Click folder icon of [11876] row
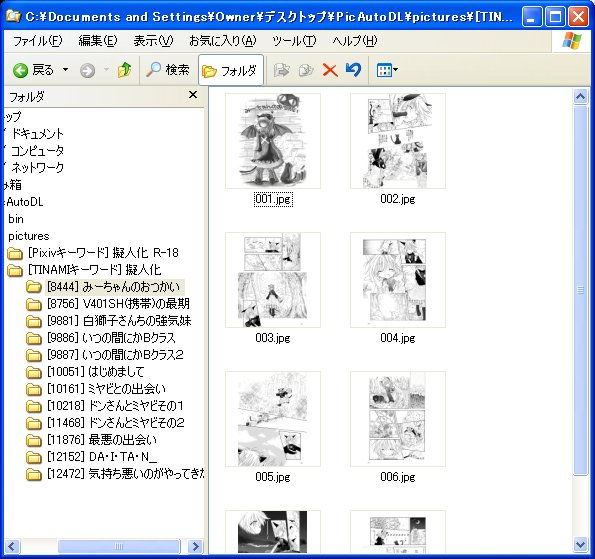Screen dimensions: 595x559 tap(34, 440)
